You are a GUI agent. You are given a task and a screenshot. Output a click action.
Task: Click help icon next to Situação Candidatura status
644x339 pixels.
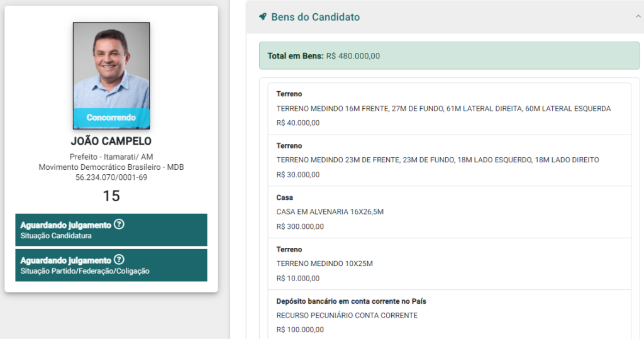[x=119, y=225]
